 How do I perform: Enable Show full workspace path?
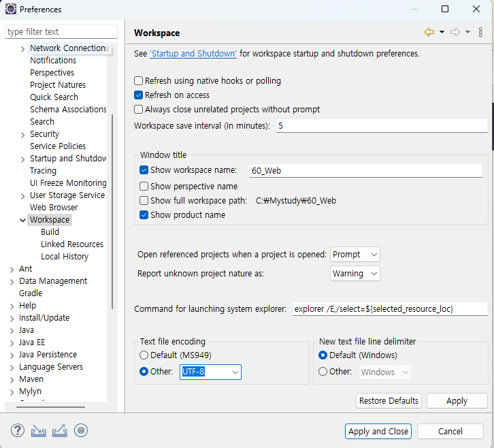[x=144, y=201]
